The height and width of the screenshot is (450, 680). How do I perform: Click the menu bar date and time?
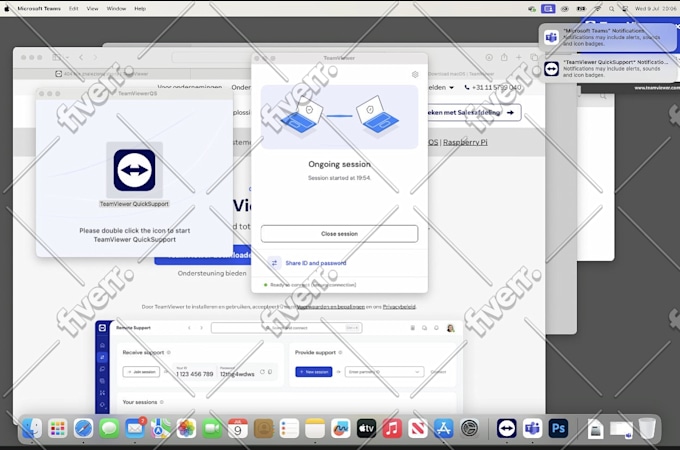(655, 9)
